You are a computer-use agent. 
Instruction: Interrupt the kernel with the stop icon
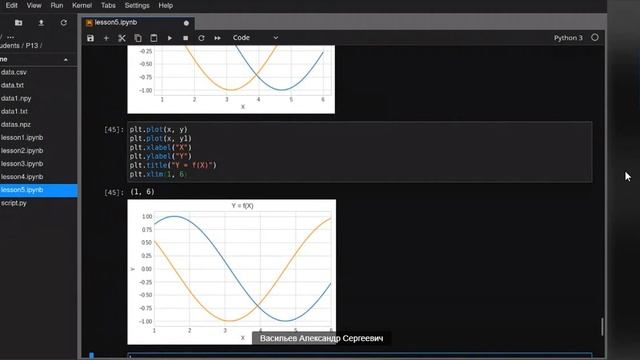point(186,38)
